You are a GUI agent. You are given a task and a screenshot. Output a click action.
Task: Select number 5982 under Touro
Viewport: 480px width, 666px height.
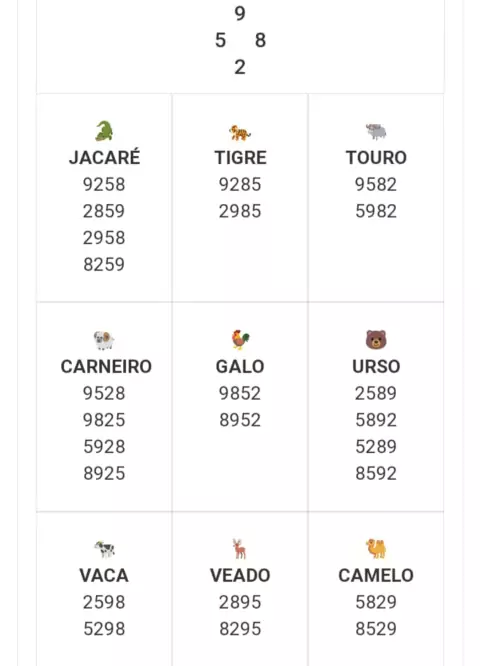pos(376,211)
